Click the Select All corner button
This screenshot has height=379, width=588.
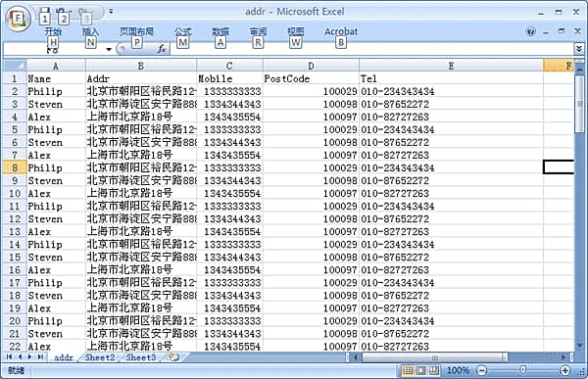click(x=15, y=66)
